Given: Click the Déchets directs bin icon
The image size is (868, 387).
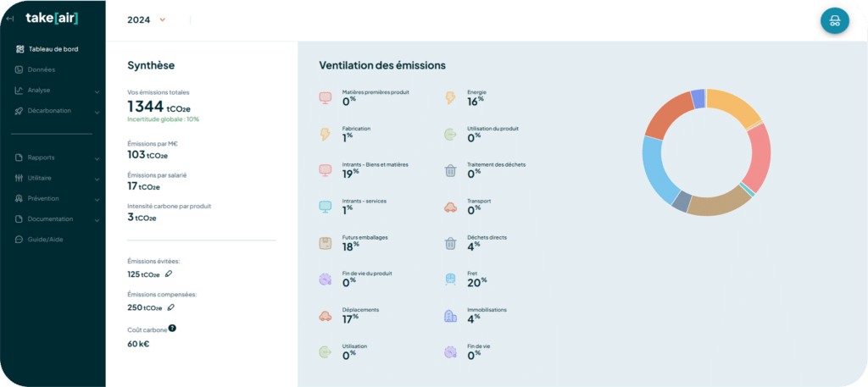Looking at the screenshot, I should 451,243.
